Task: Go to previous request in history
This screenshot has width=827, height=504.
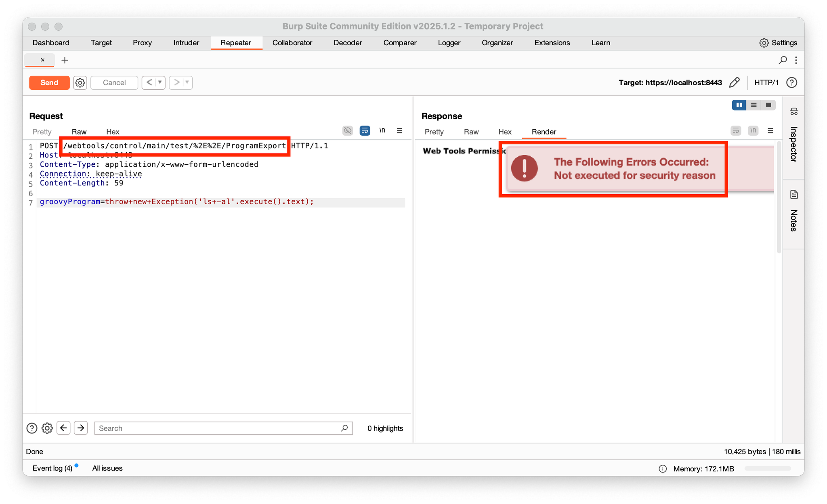Action: tap(149, 82)
